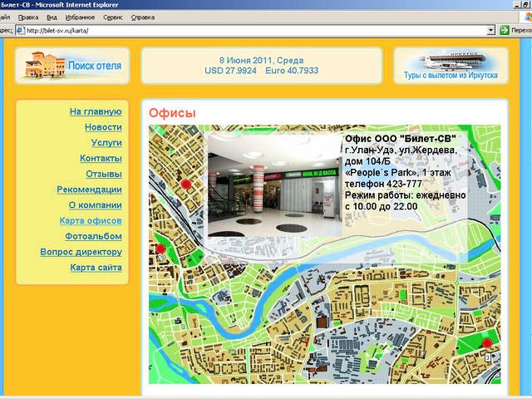Viewport: 532px width, 399px height.
Task: Click the page icon in address bar
Action: [21, 31]
